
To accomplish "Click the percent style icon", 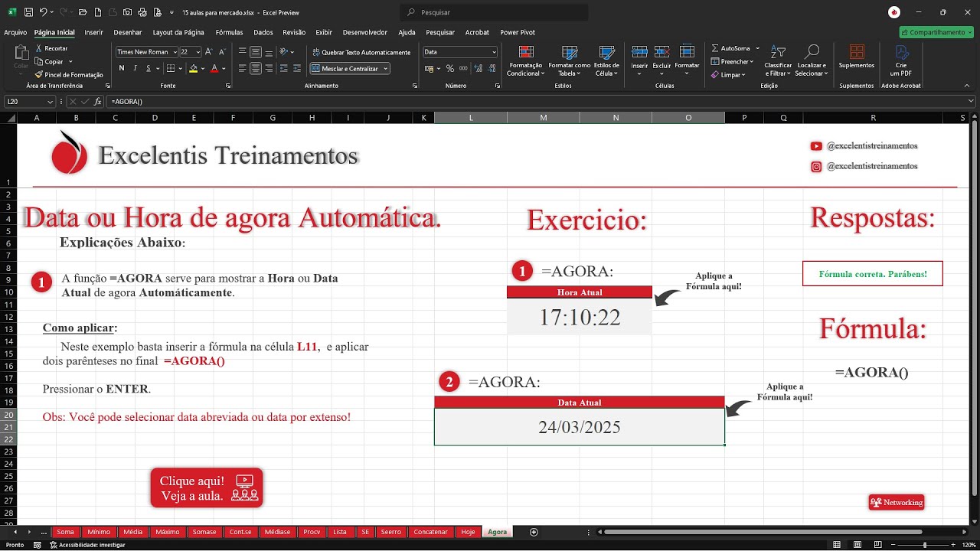I will [450, 68].
